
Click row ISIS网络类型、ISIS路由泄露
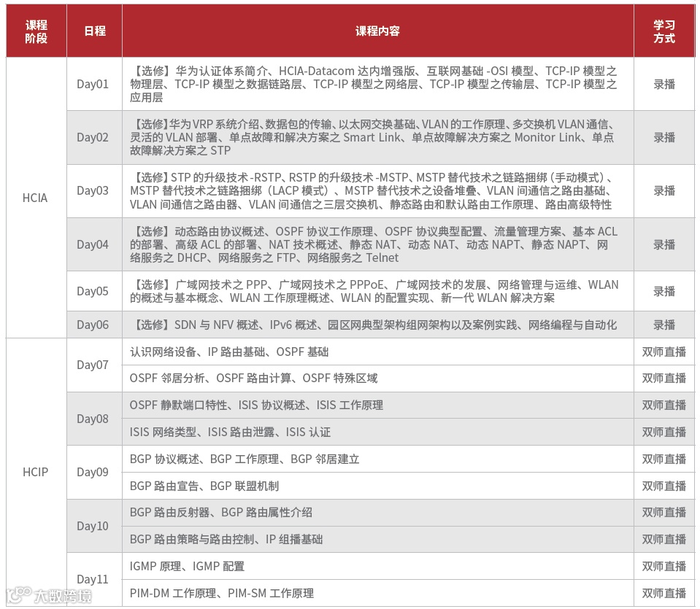pos(377,432)
